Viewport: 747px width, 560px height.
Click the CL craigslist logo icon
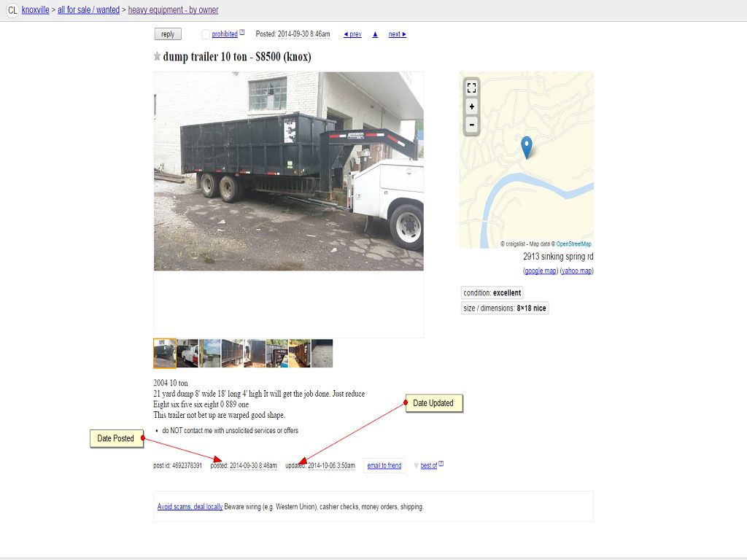pyautogui.click(x=12, y=10)
